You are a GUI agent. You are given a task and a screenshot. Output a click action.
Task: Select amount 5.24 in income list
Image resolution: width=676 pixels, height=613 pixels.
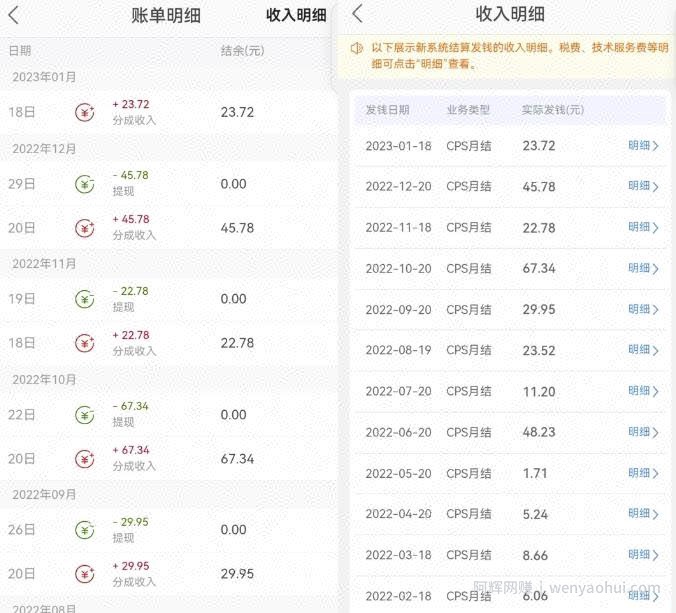pyautogui.click(x=535, y=514)
